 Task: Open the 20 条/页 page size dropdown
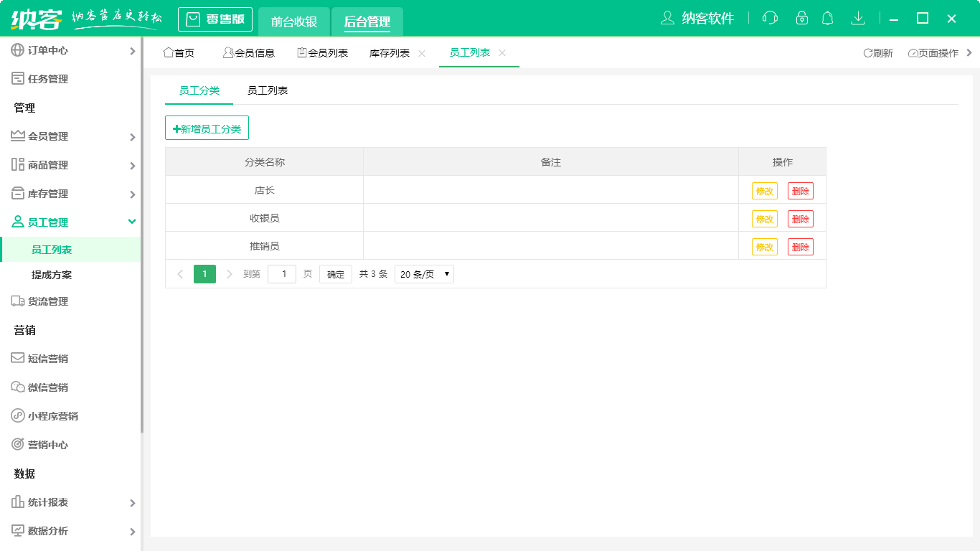tap(424, 273)
